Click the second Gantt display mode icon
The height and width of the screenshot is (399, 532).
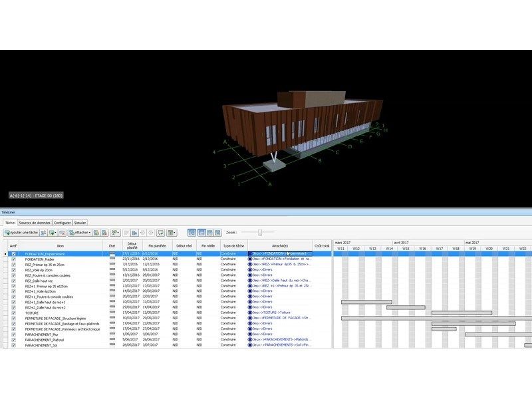pos(200,233)
